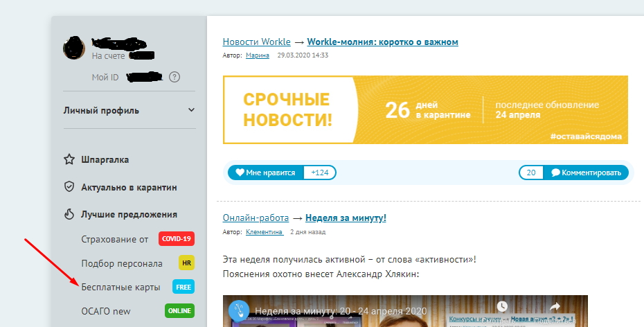Select Страхование от submenu item
This screenshot has width=644, height=327.
(115, 239)
